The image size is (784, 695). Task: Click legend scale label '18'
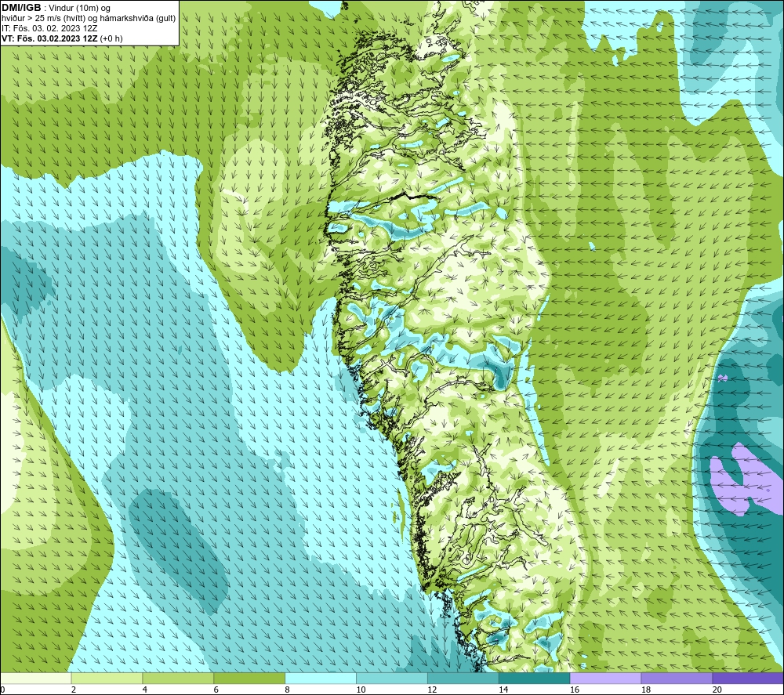(646, 690)
